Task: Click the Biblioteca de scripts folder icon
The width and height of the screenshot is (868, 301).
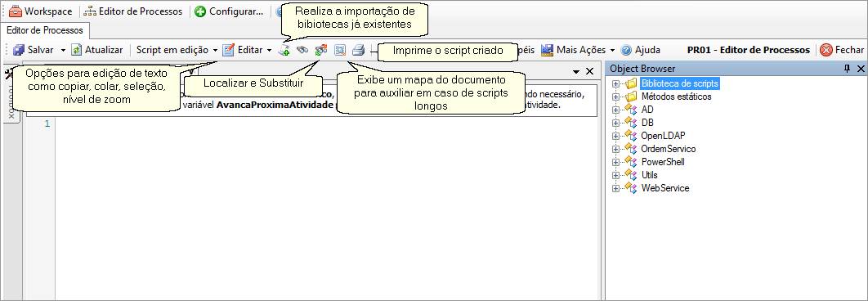Action: coord(632,84)
